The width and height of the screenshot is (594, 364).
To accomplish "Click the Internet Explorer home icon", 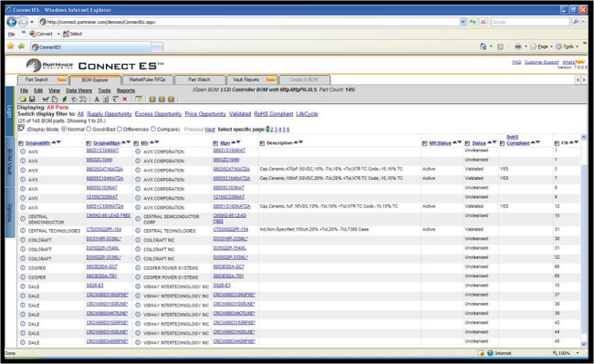I will [483, 47].
